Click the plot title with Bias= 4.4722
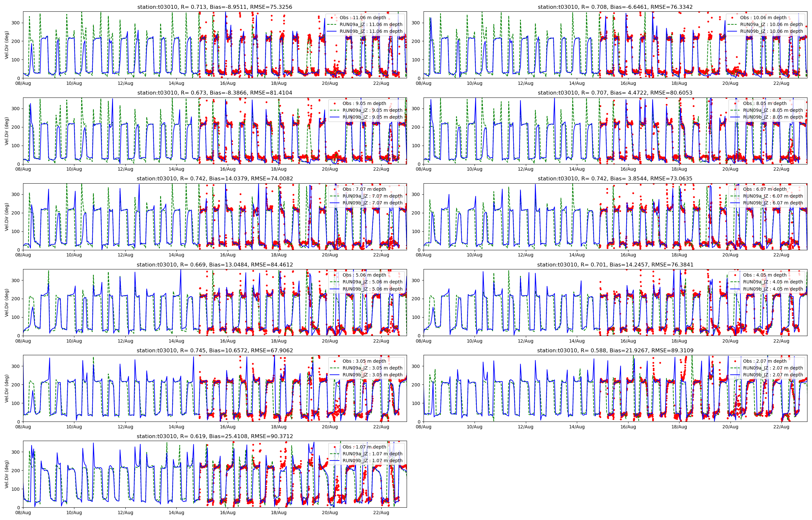This screenshot has width=812, height=520. tap(615, 93)
